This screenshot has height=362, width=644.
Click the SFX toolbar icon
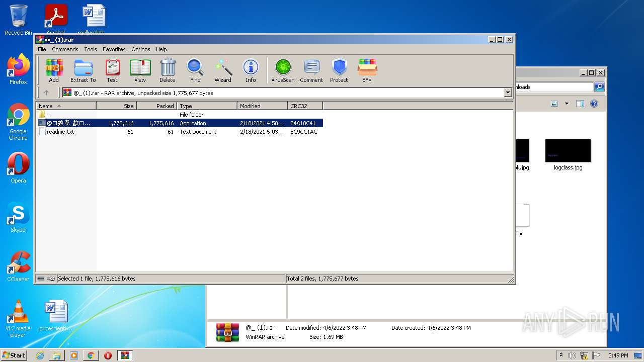(367, 70)
